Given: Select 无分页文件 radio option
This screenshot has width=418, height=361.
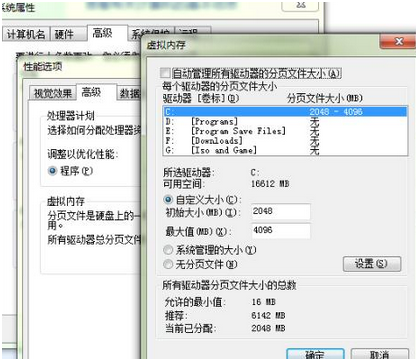Looking at the screenshot, I should pyautogui.click(x=168, y=264).
